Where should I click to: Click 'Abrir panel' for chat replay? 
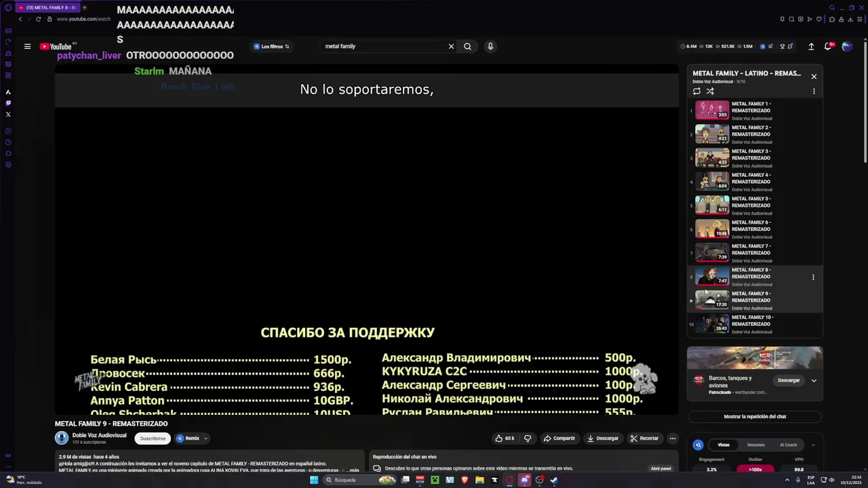point(660,468)
